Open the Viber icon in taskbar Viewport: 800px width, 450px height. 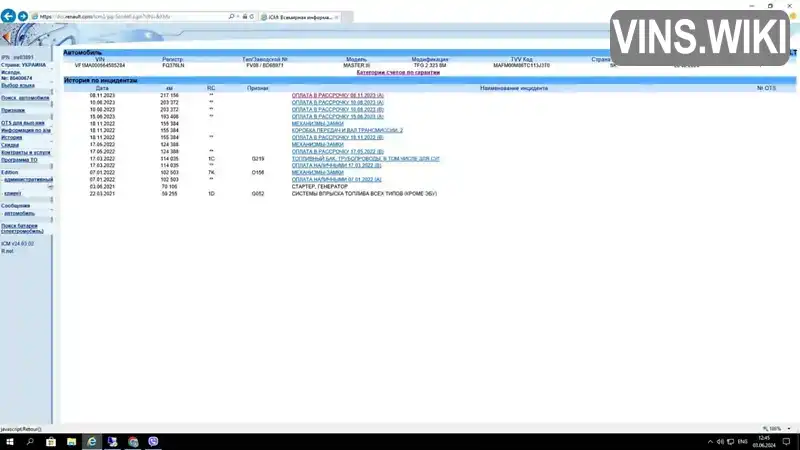tap(153, 442)
